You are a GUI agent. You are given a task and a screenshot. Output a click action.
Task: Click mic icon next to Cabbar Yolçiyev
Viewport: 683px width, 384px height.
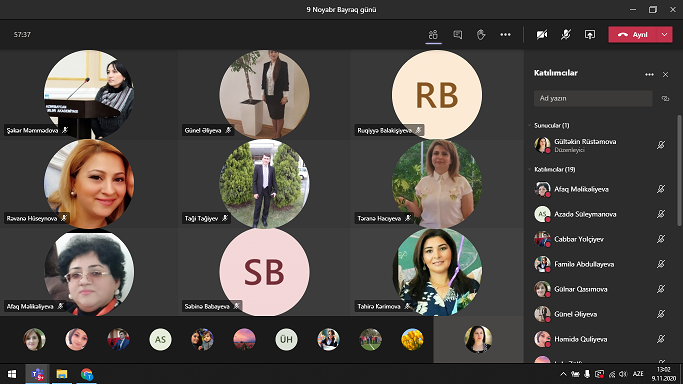pyautogui.click(x=661, y=239)
